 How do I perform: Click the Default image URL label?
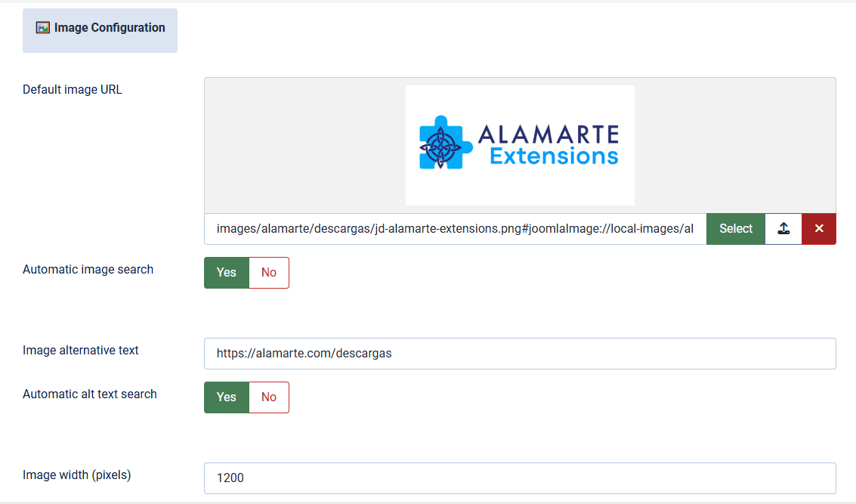pyautogui.click(x=73, y=90)
